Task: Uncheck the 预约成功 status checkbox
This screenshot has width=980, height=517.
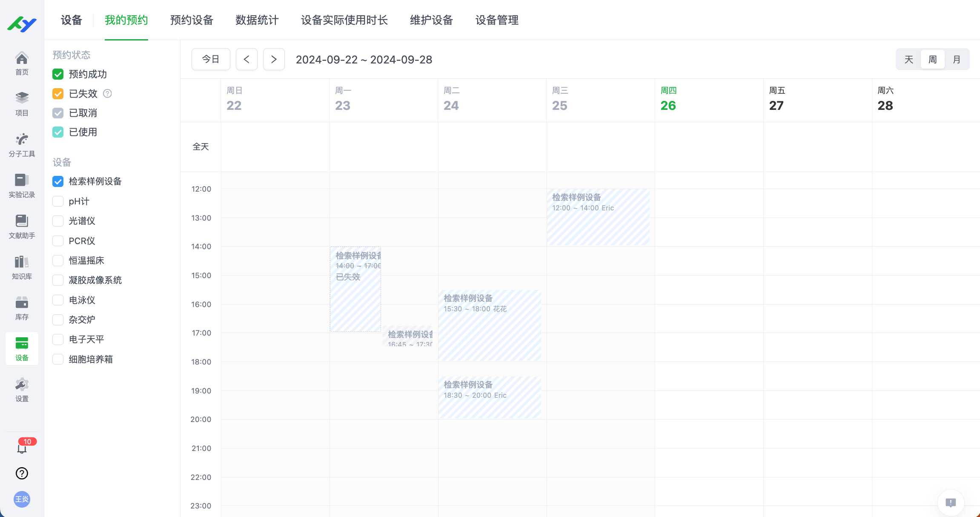Action: coord(58,74)
